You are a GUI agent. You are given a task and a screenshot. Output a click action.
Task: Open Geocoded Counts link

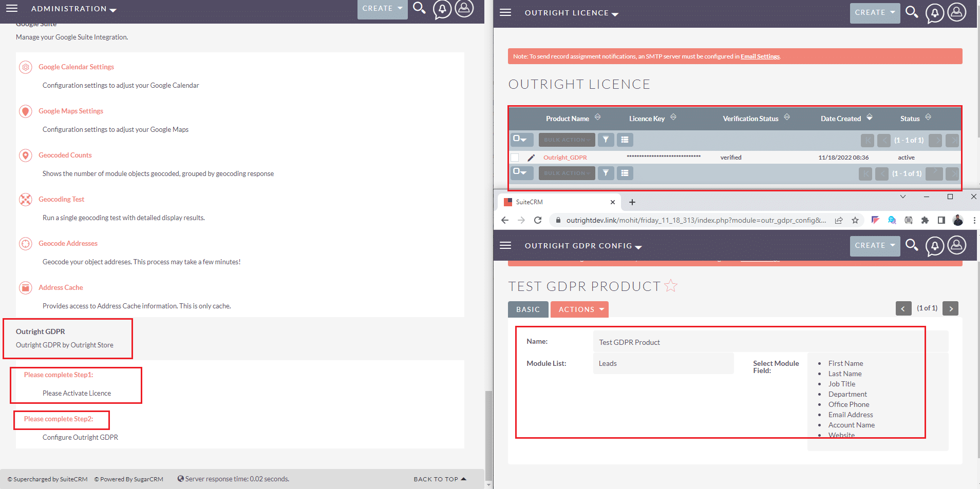65,155
